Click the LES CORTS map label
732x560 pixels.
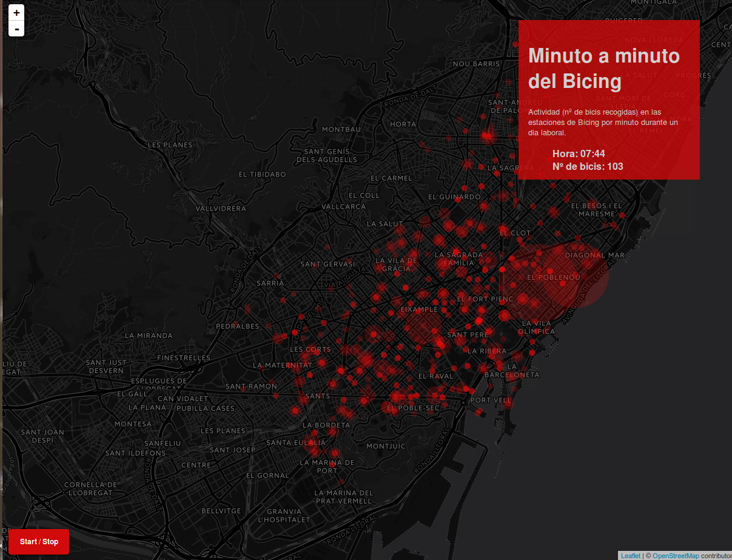point(311,349)
